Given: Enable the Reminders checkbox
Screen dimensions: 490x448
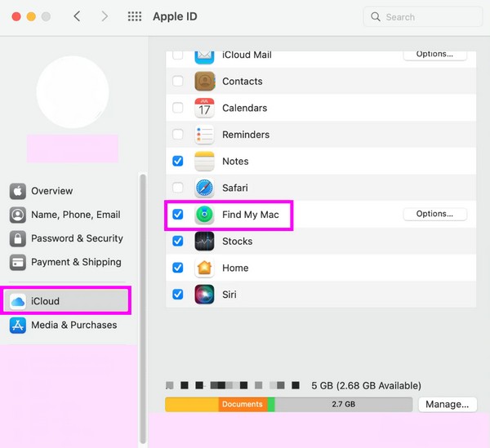Looking at the screenshot, I should pos(178,135).
